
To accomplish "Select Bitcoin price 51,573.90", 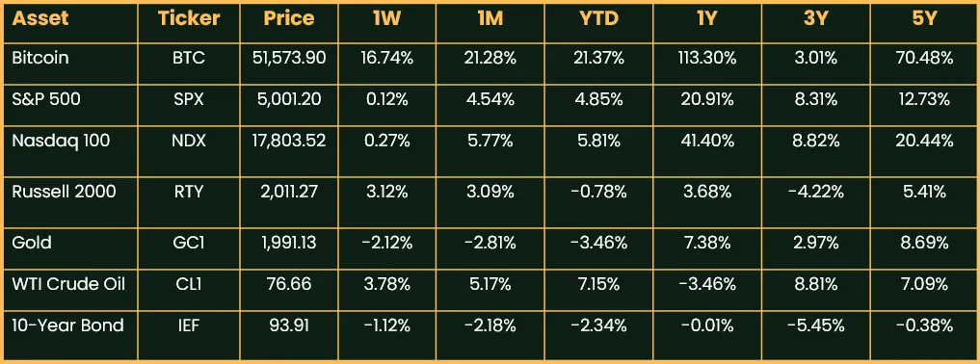I will [287, 59].
